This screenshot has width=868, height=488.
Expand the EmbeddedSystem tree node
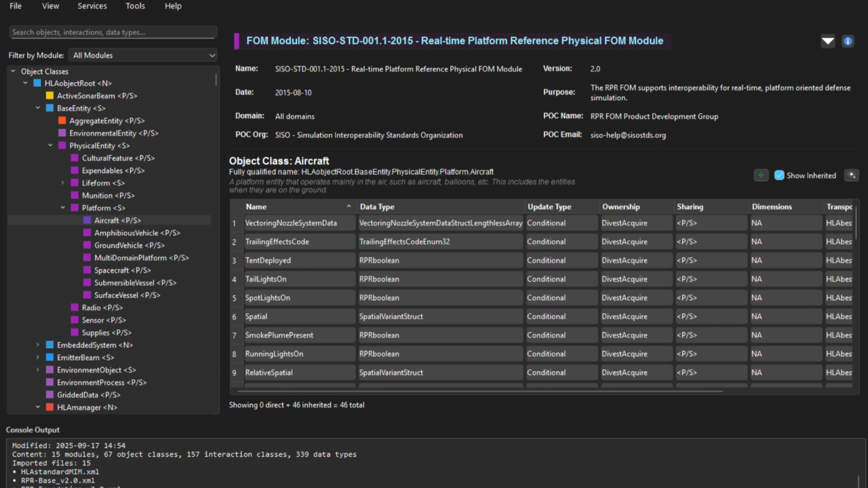[x=38, y=345]
